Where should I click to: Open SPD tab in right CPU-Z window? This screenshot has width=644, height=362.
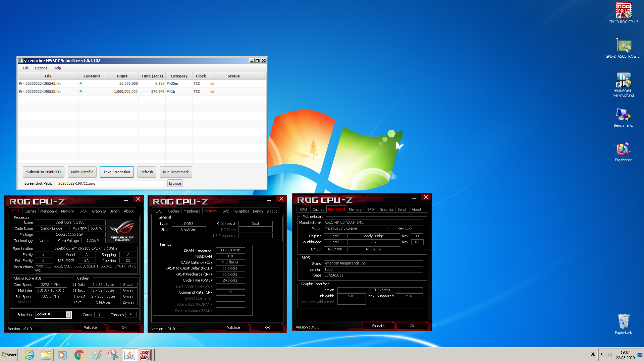pyautogui.click(x=370, y=209)
